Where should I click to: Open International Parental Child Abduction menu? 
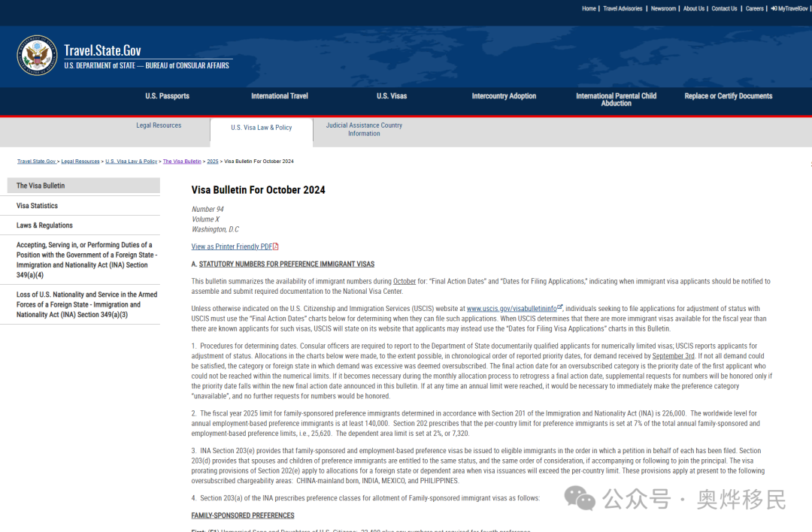(x=617, y=99)
